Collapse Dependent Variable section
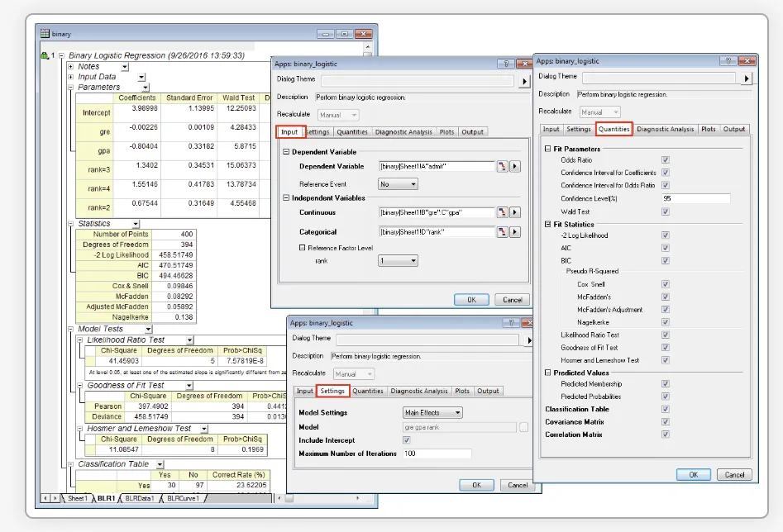The height and width of the screenshot is (532, 783). coord(286,152)
